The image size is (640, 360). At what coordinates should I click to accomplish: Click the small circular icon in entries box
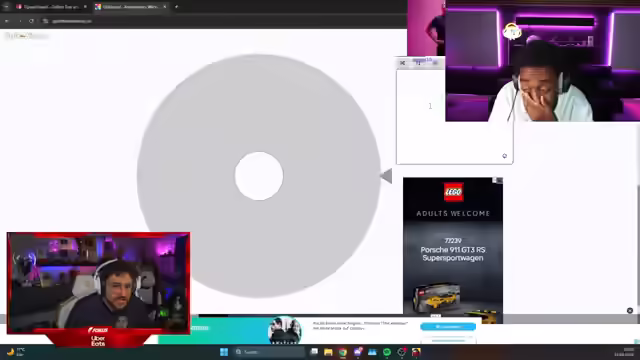[504, 156]
